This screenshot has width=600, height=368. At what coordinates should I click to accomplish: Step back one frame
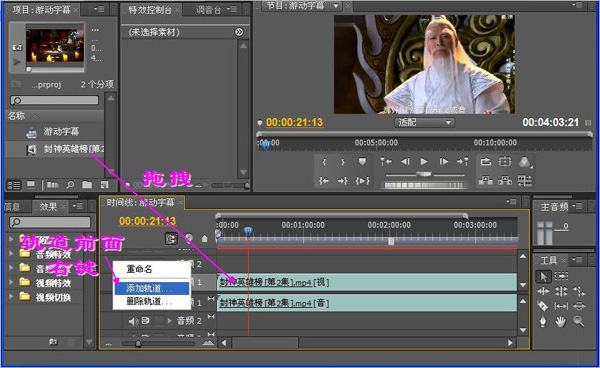(405, 162)
